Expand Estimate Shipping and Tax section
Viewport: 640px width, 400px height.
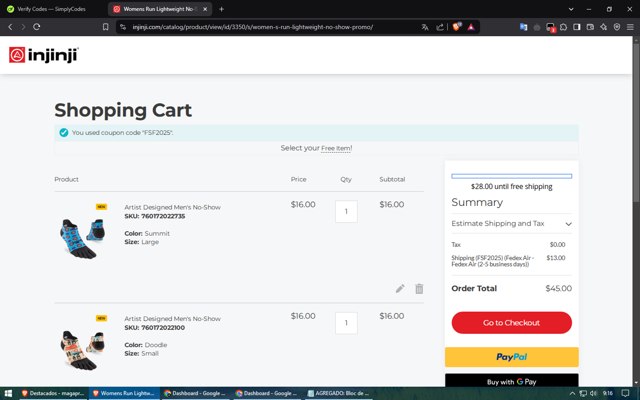tap(511, 224)
